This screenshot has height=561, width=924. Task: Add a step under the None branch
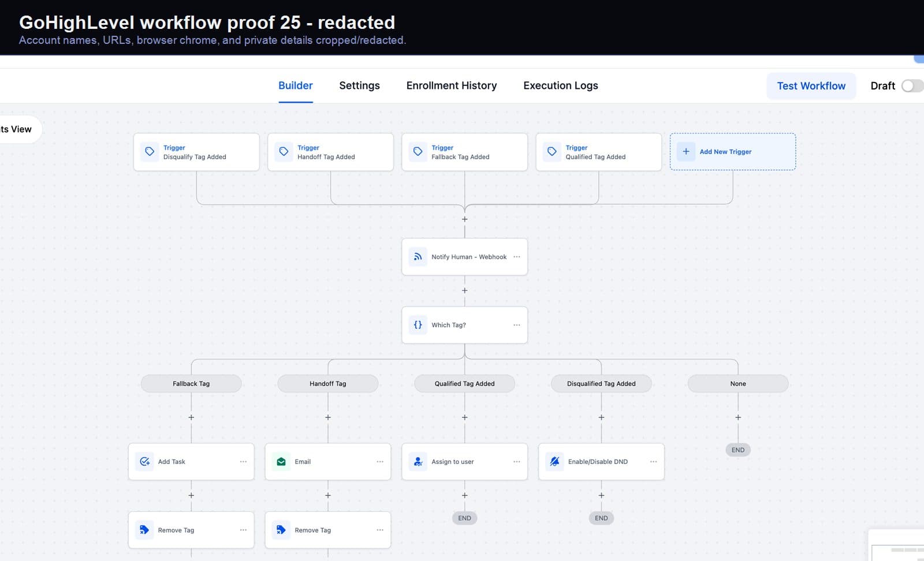[x=738, y=417]
